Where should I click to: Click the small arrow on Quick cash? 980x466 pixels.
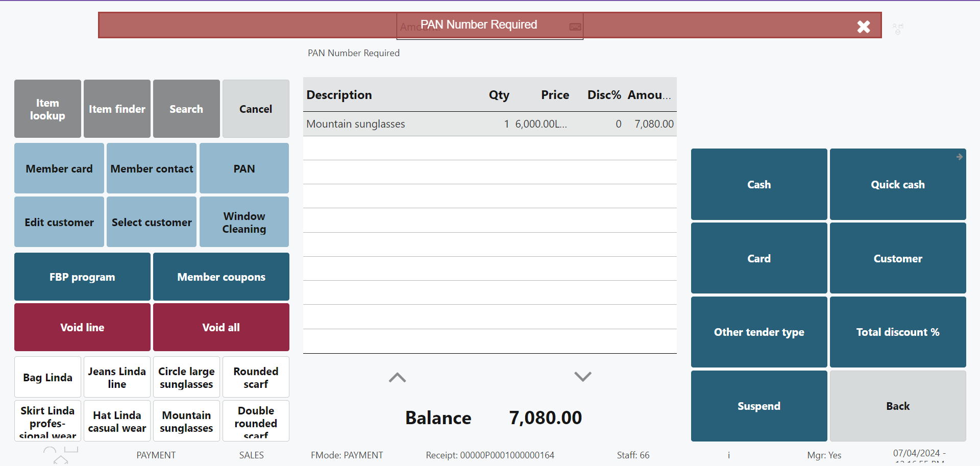click(960, 157)
